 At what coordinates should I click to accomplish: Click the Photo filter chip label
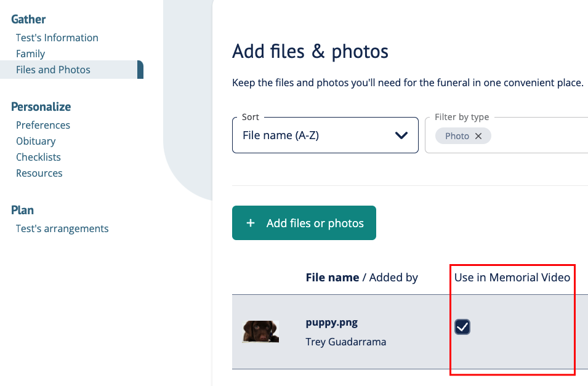(x=457, y=136)
